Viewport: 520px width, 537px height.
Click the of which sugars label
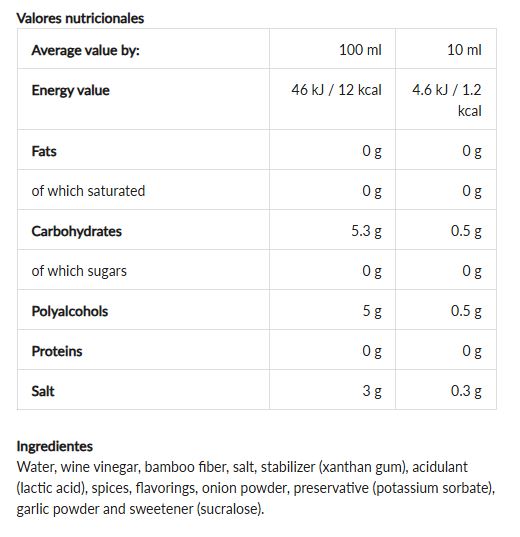point(79,271)
